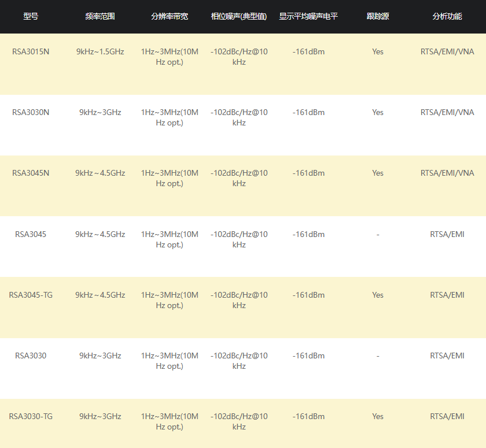The width and height of the screenshot is (486, 448).
Task: Select frequency range in the RSA3045-TG row
Action: click(100, 295)
